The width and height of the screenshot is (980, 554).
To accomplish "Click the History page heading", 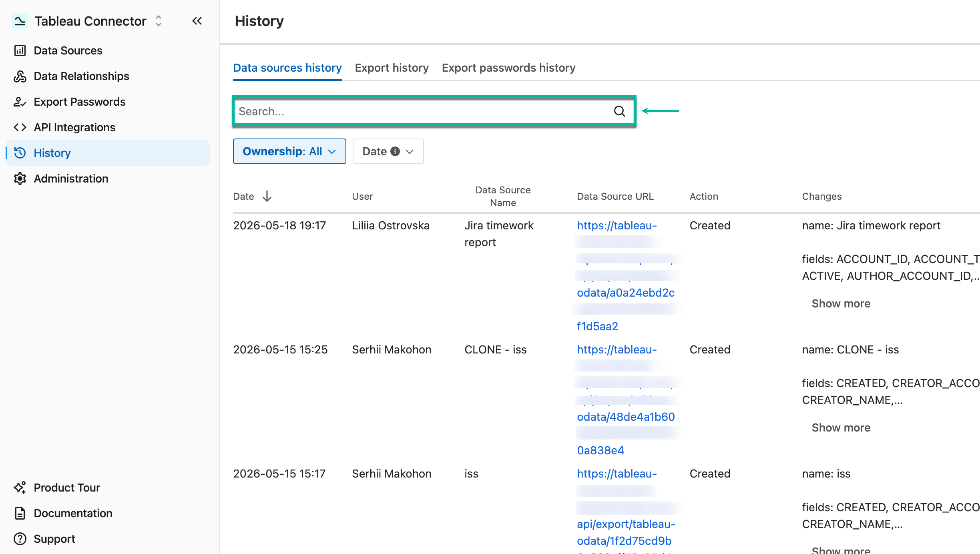I will [259, 21].
